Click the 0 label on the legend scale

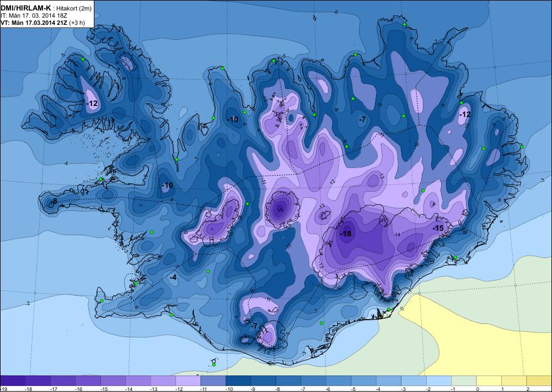477,389
